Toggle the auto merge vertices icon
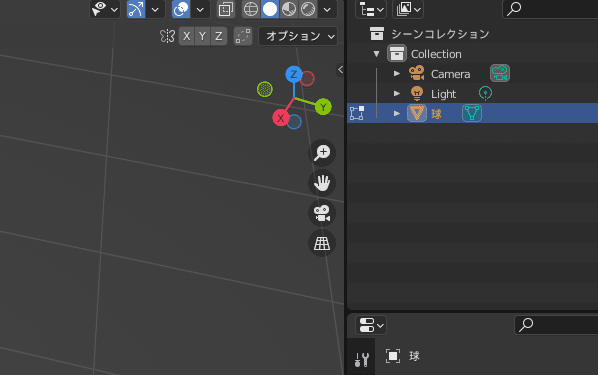The width and height of the screenshot is (598, 375). 243,36
